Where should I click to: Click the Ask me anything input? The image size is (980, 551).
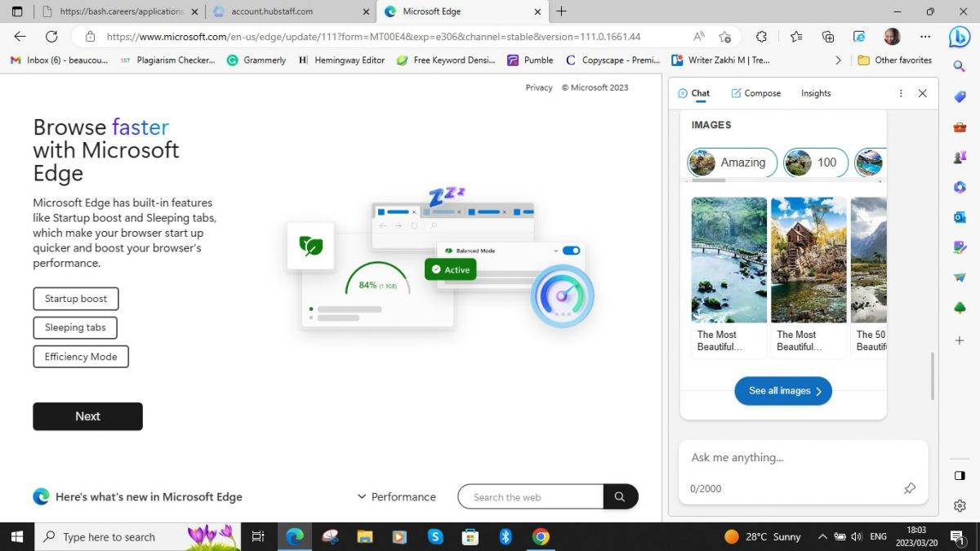804,458
